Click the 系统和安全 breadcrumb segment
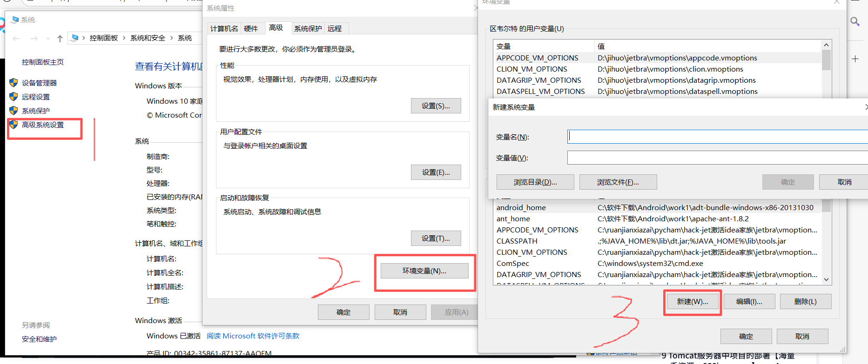 (x=148, y=38)
